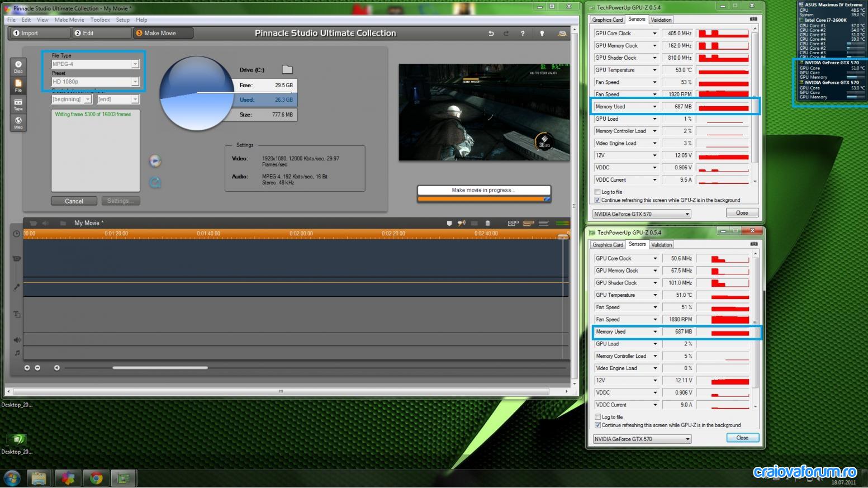Click the orange make movie progress bar

(x=484, y=198)
